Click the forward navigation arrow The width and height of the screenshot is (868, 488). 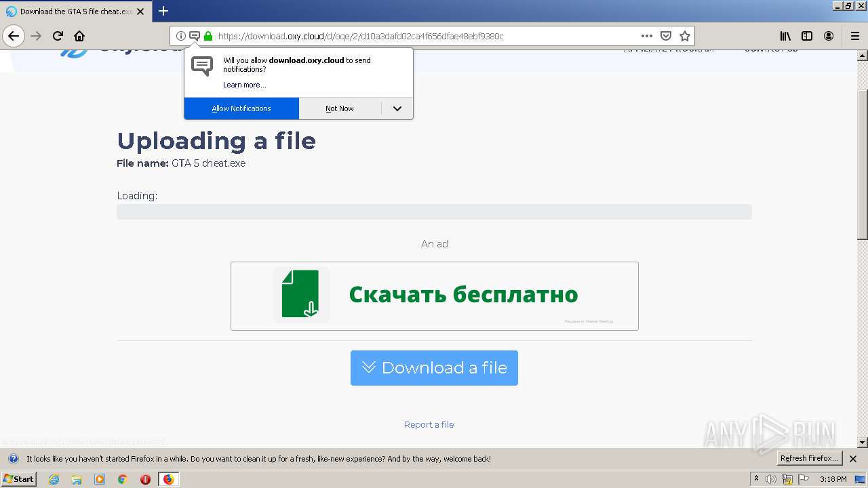[x=36, y=36]
